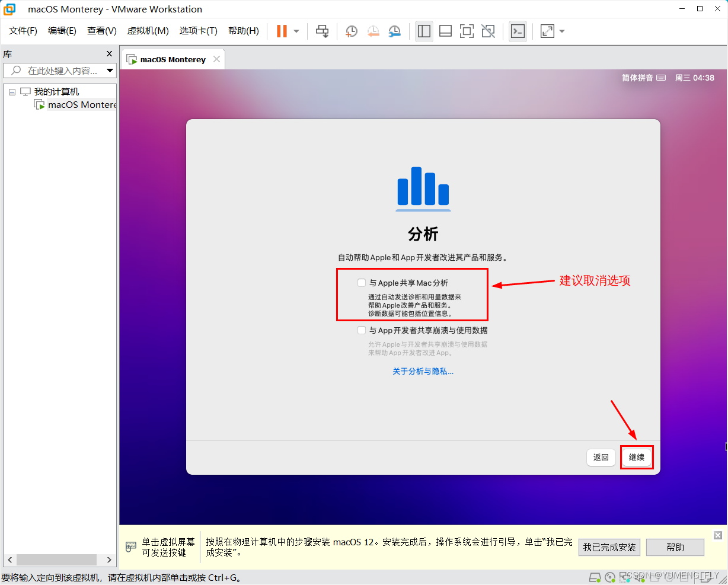Image resolution: width=728 pixels, height=585 pixels.
Task: Click the clock 周三 04:38 in the macOS menu bar
Action: (695, 78)
